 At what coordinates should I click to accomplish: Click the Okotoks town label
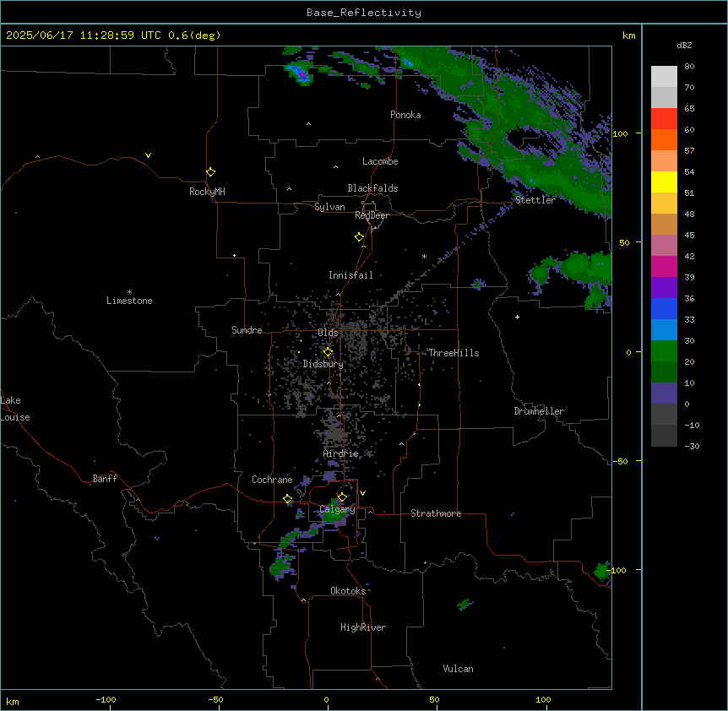point(348,591)
